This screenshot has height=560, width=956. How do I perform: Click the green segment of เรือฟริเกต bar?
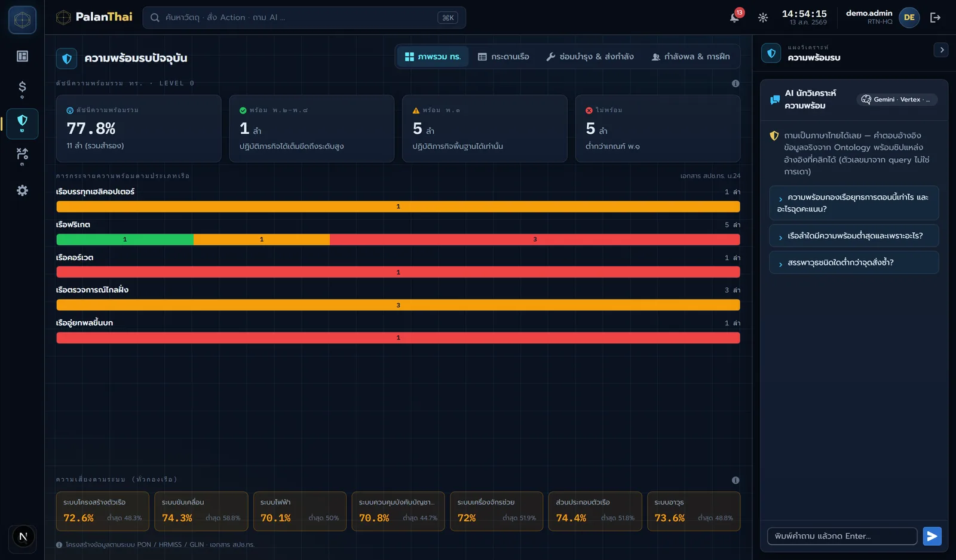tap(125, 239)
